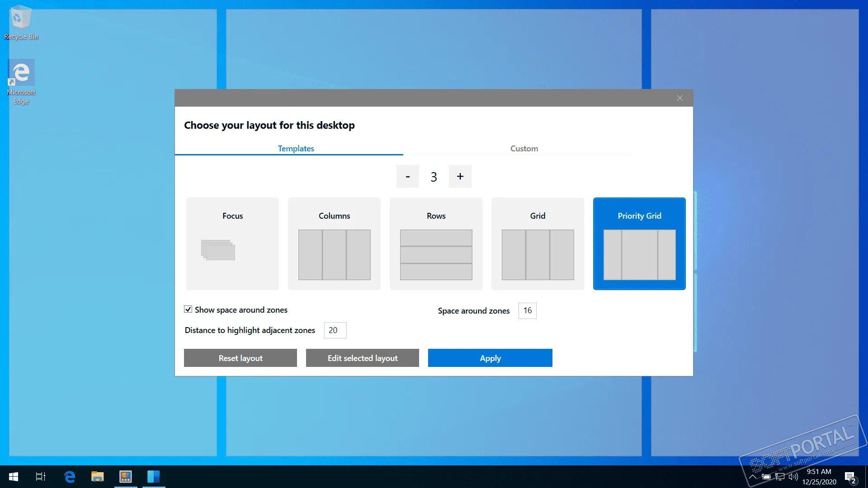The image size is (868, 488).
Task: Switch to the Custom tab
Action: coord(524,148)
